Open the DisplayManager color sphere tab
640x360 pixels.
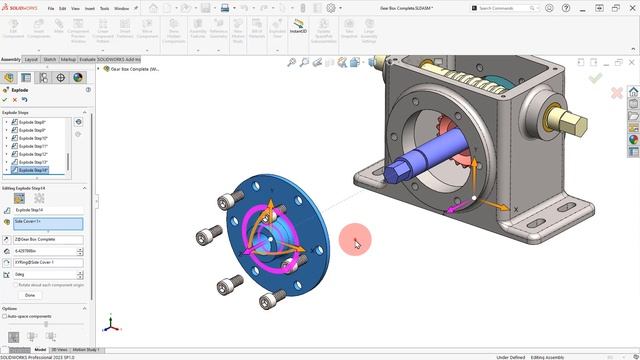click(x=78, y=77)
